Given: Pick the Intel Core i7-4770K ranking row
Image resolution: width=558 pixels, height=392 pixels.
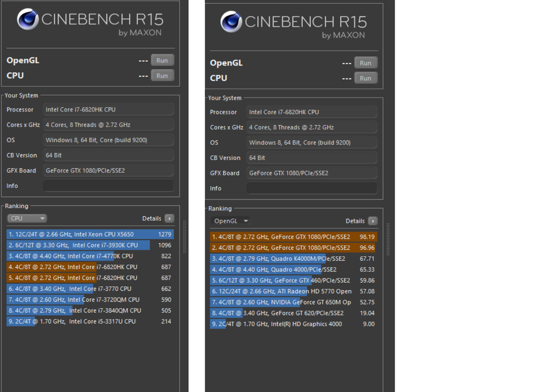Looking at the screenshot, I should [89, 256].
